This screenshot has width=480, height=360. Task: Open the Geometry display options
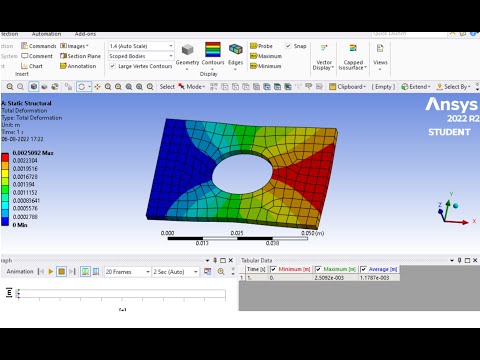pos(187,56)
